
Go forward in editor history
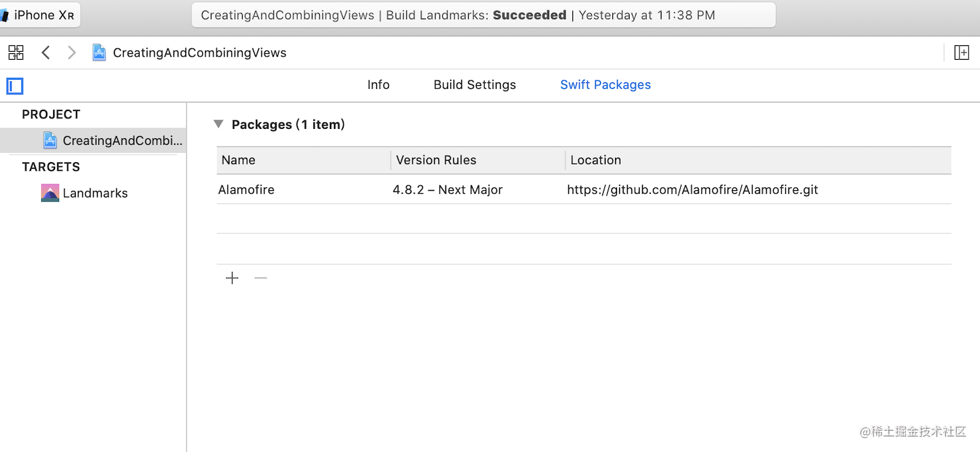coord(72,53)
